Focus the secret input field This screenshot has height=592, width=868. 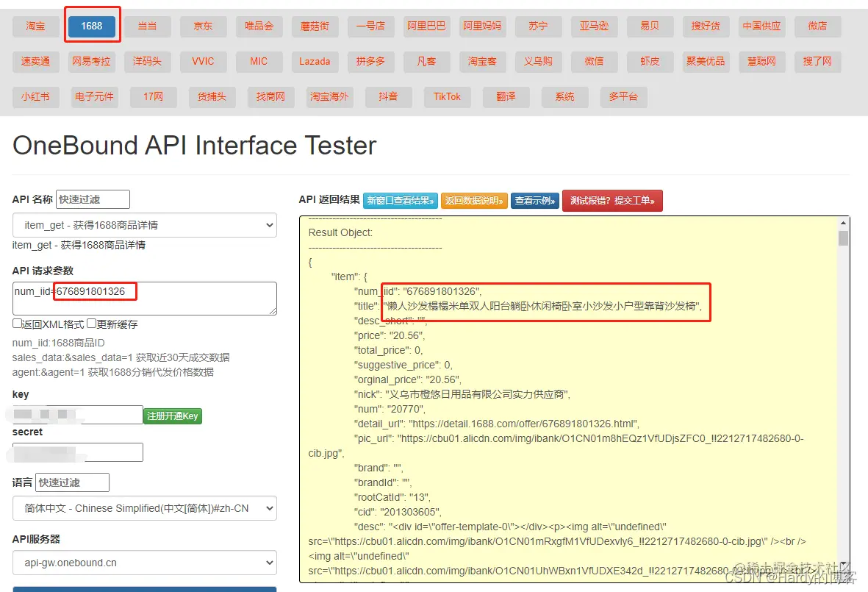pyautogui.click(x=77, y=452)
